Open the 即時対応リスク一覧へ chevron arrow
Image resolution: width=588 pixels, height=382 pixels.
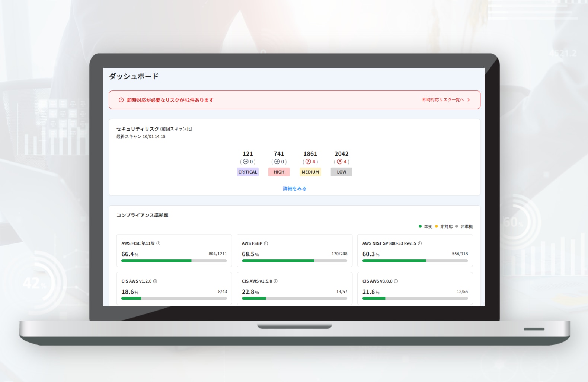click(469, 100)
